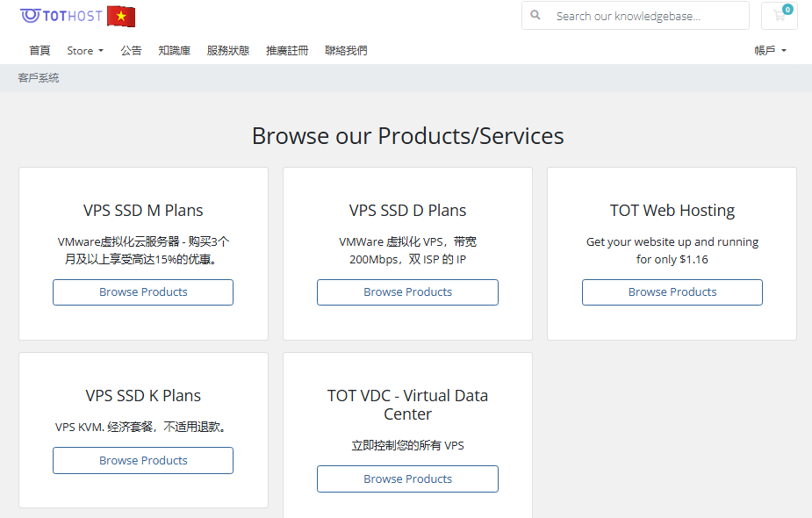The width and height of the screenshot is (812, 518).
Task: Open the 推廣註冊 affiliate page
Action: coord(287,51)
